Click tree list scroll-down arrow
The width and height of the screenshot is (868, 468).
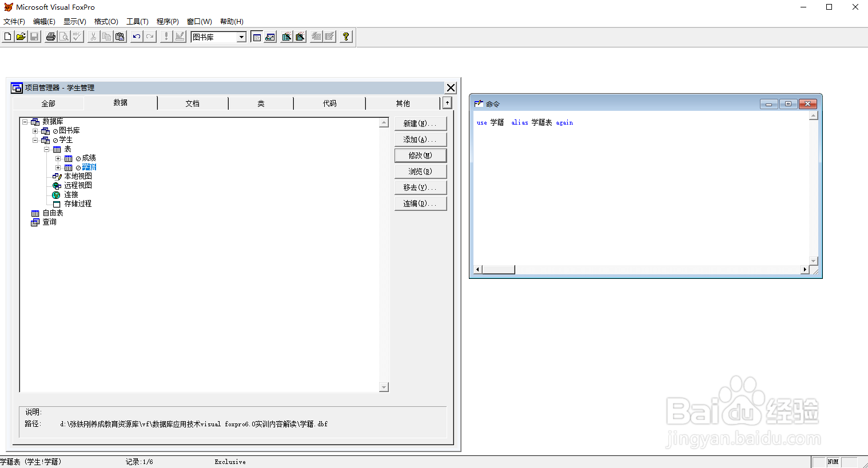click(384, 387)
